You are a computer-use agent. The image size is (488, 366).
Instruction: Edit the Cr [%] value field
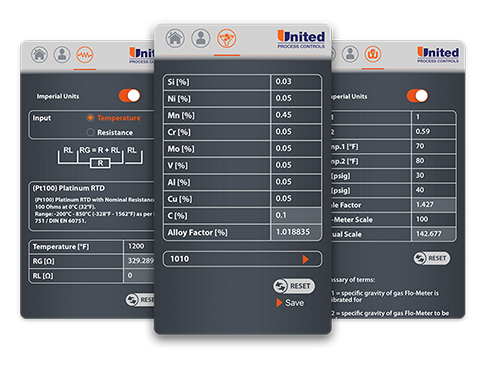[296, 132]
